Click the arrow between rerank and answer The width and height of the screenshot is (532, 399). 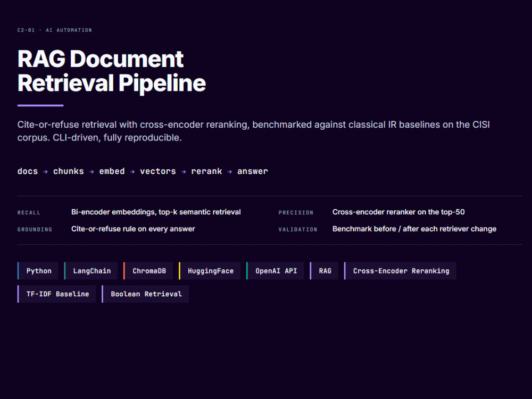point(230,172)
